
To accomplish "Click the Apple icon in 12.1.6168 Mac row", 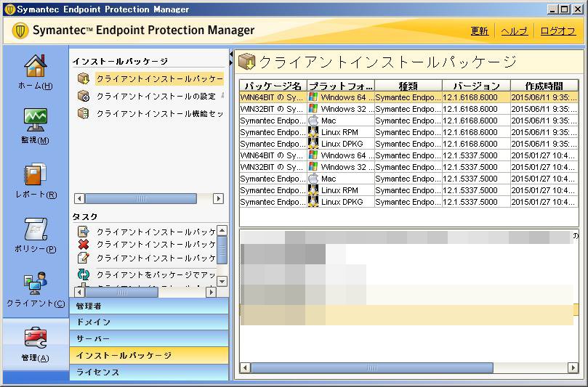I will pos(313,121).
